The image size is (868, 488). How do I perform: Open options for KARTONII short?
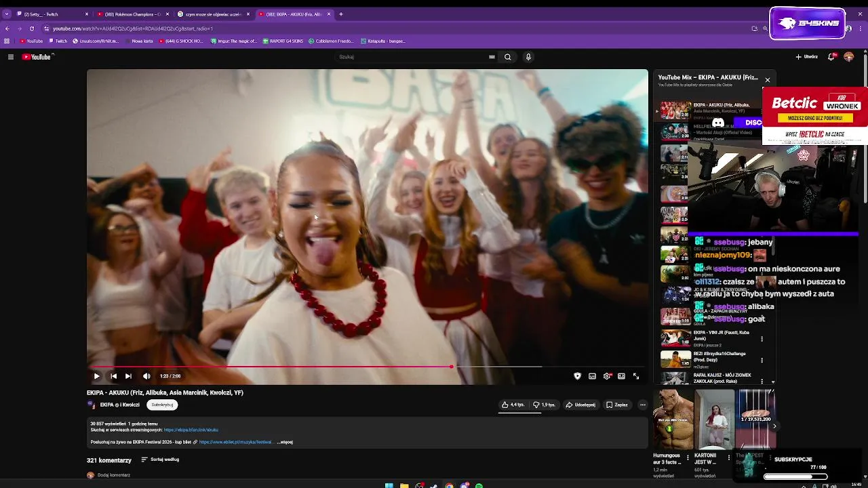pyautogui.click(x=729, y=457)
